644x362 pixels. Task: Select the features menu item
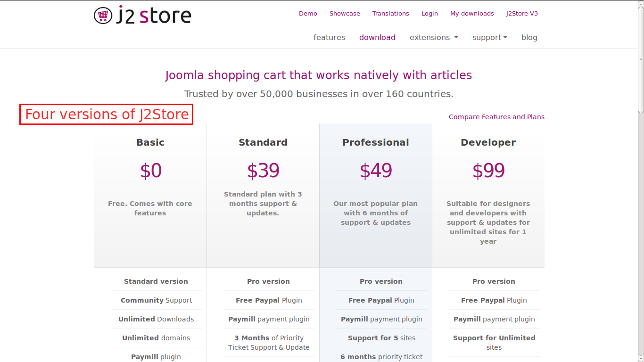[329, 38]
